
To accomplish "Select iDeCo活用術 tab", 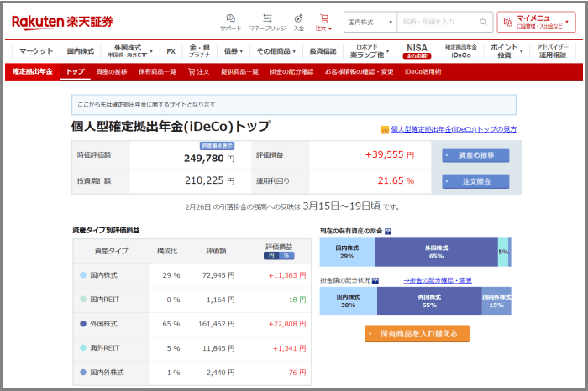I will (x=423, y=71).
